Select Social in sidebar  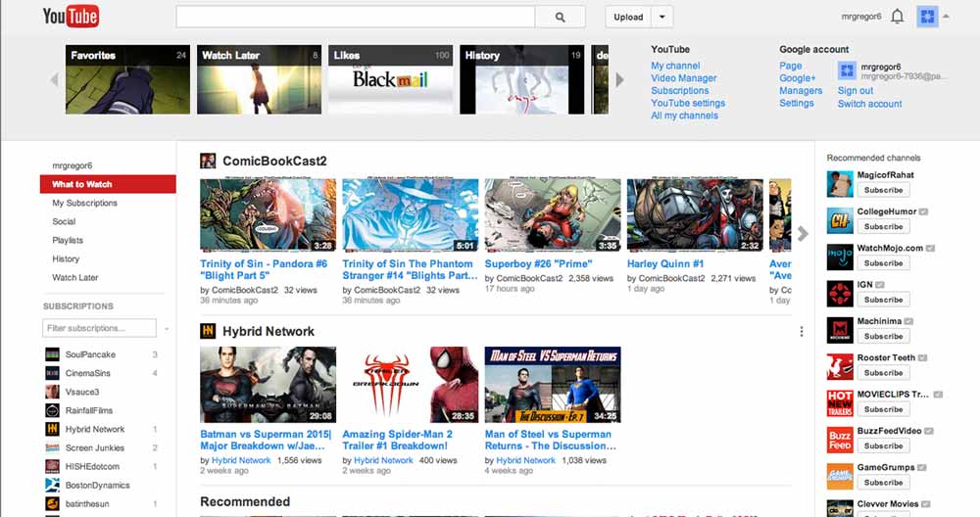64,221
